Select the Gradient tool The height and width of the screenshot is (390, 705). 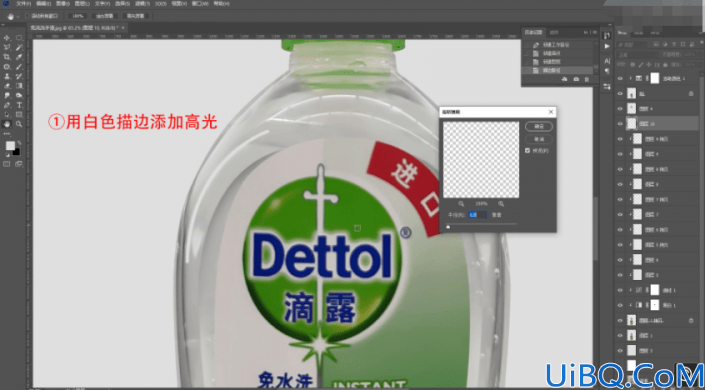(x=19, y=85)
